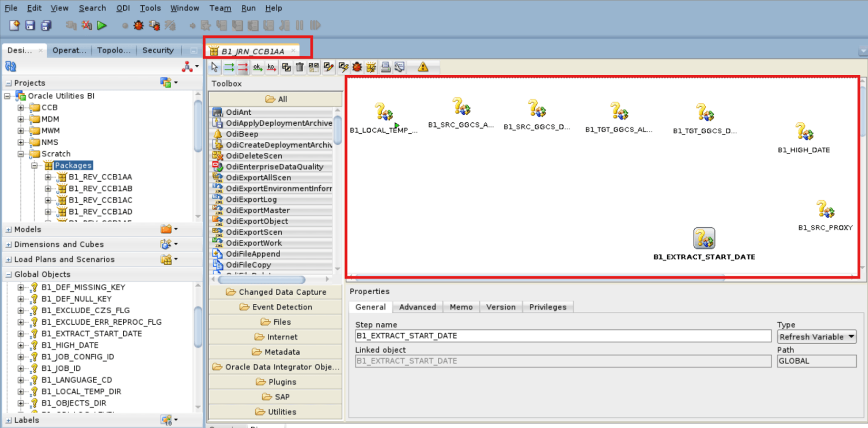Select the free choice arrow pointer tool
This screenshot has width=868, height=428.
tap(214, 67)
